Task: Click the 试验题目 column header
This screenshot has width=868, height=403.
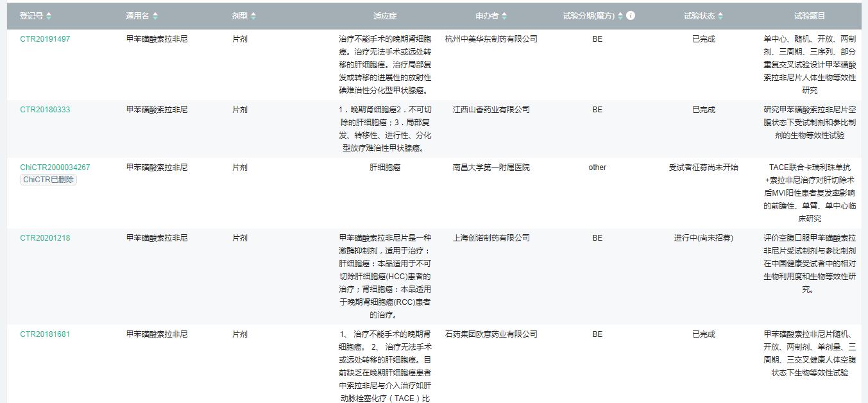Action: [810, 16]
